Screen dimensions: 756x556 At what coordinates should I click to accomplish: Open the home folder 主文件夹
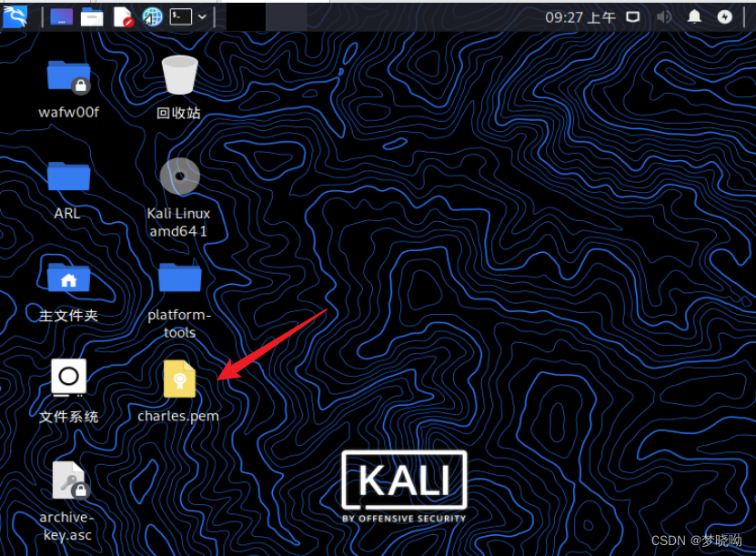[68, 278]
